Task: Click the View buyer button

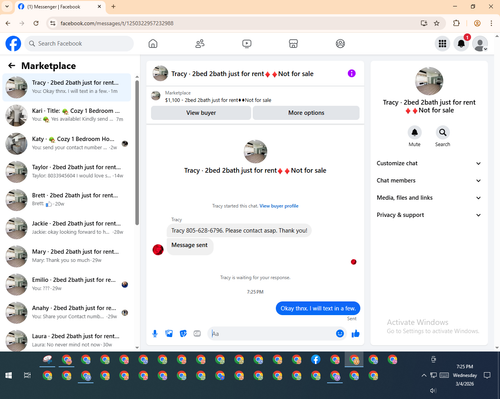Action: click(x=201, y=113)
